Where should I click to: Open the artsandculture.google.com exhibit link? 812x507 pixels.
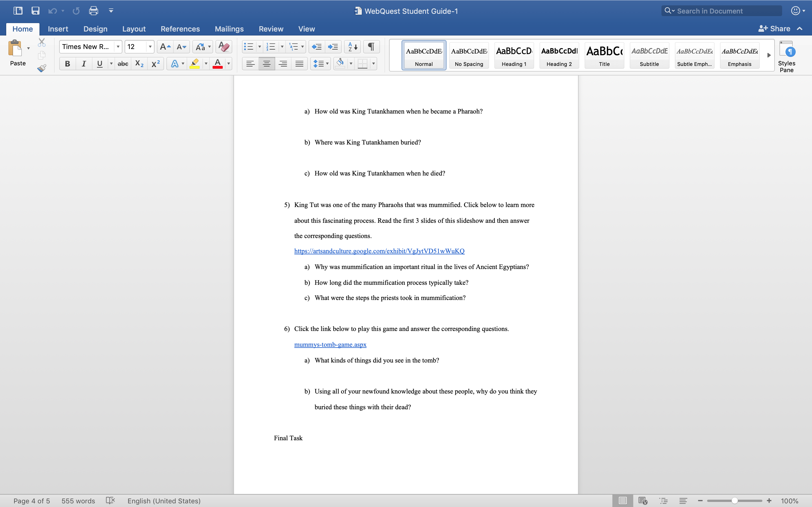coord(379,251)
